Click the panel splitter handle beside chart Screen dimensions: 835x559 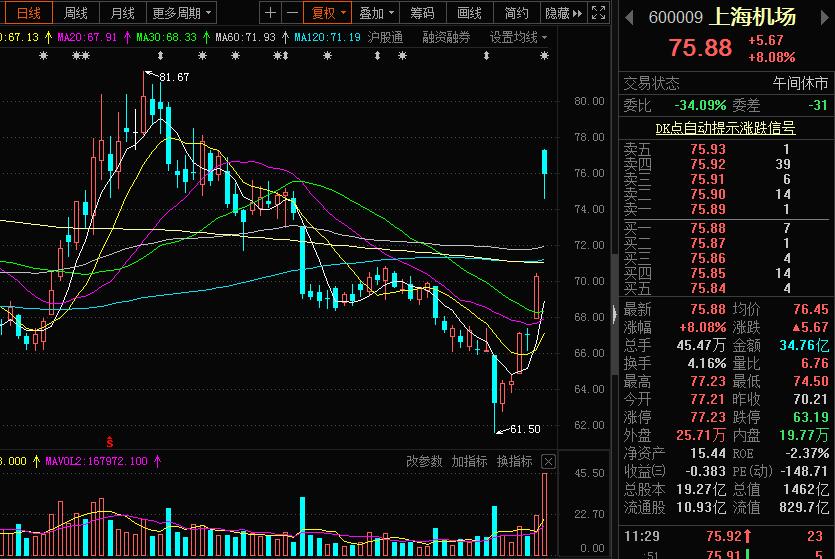click(x=614, y=313)
